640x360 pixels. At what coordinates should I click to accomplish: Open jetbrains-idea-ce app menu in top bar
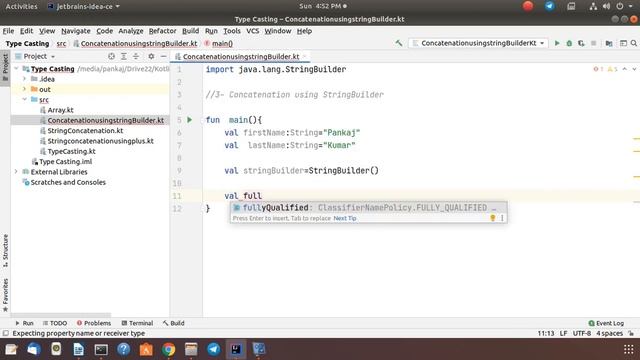click(x=84, y=6)
